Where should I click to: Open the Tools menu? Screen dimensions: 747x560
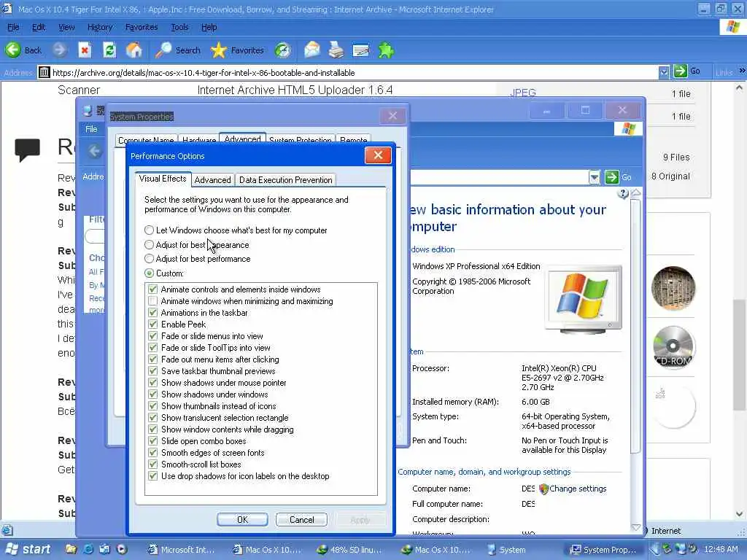click(x=179, y=27)
